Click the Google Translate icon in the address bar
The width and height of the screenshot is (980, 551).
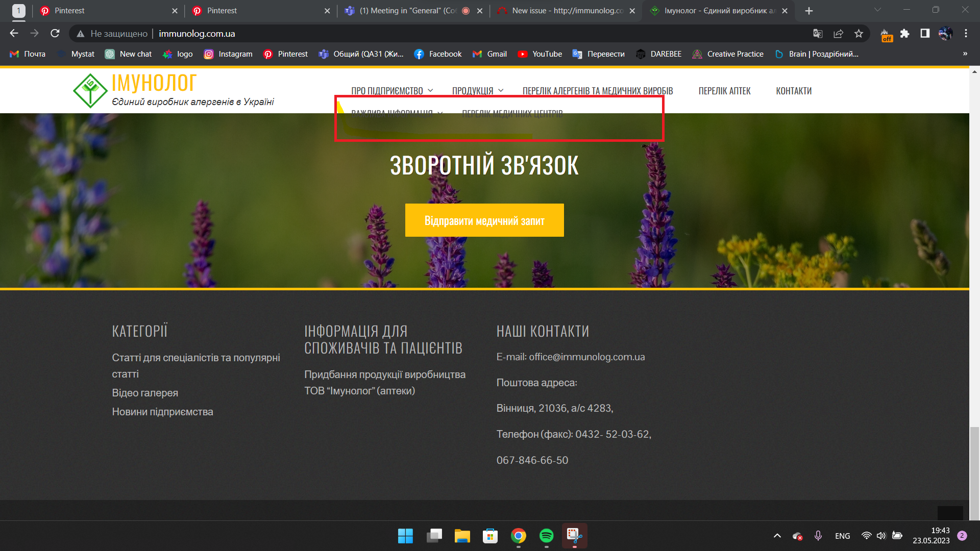(818, 34)
